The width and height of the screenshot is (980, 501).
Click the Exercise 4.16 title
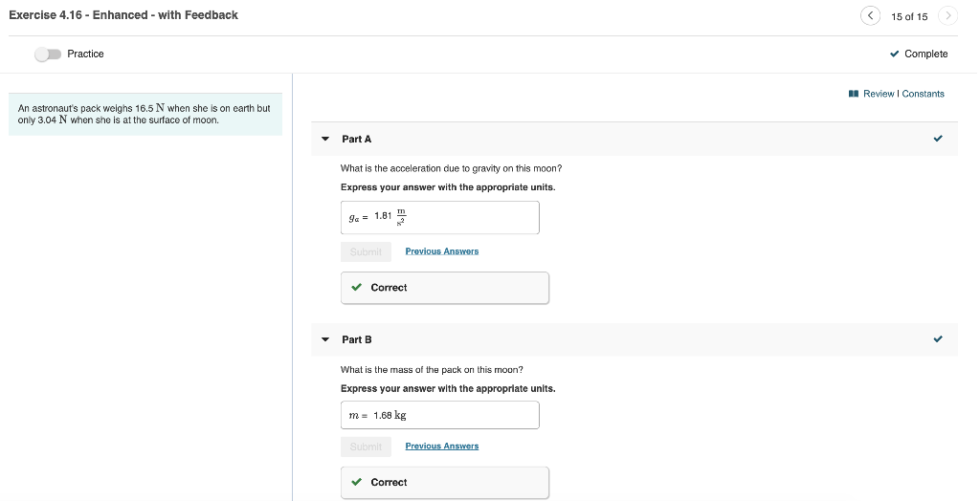point(123,15)
